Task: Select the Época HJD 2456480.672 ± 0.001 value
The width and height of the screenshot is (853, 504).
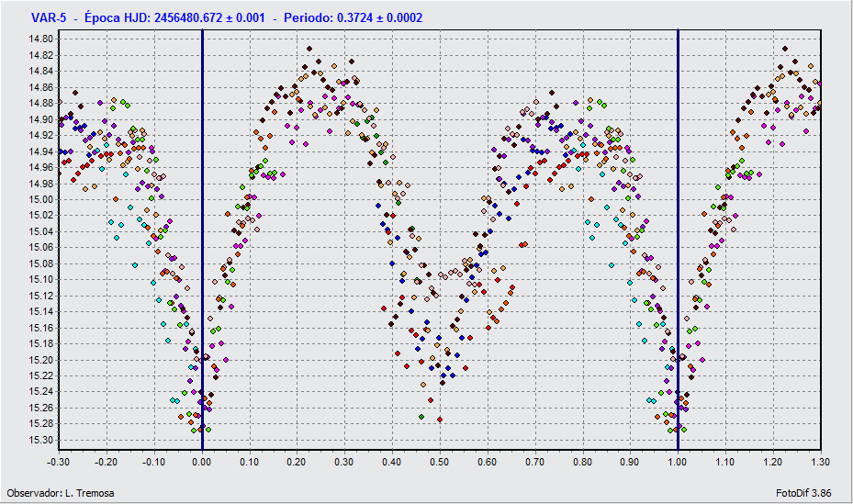Action: tap(174, 18)
